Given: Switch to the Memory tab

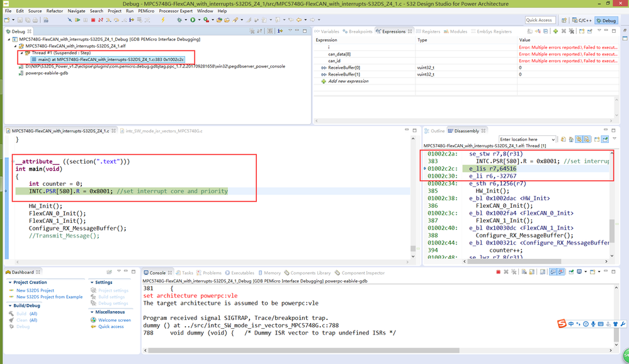Looking at the screenshot, I should (269, 273).
